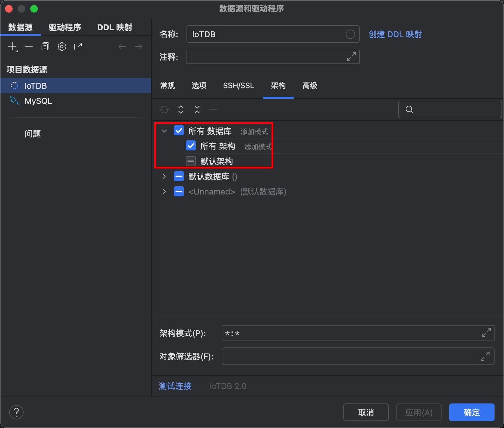Screen dimensions: 504x428
Task: Click the expand all schema tree icon
Action: point(181,110)
